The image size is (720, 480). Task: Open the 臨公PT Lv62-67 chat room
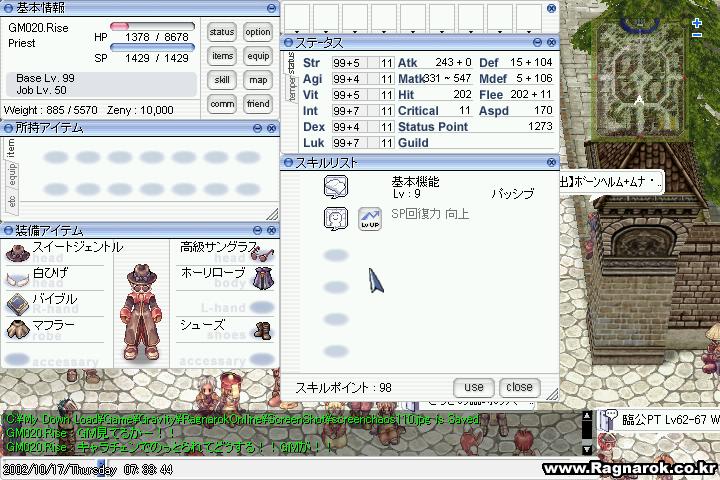(x=659, y=419)
